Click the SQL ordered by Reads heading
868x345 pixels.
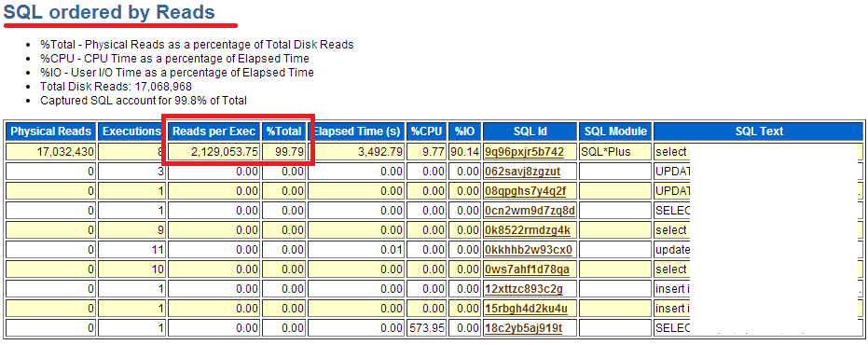coord(110,12)
